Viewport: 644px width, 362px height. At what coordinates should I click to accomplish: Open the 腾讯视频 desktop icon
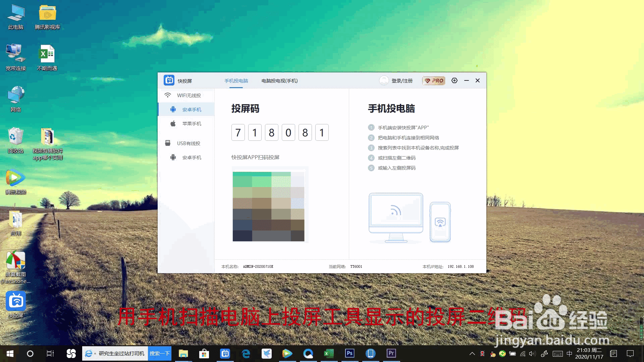pos(15,178)
